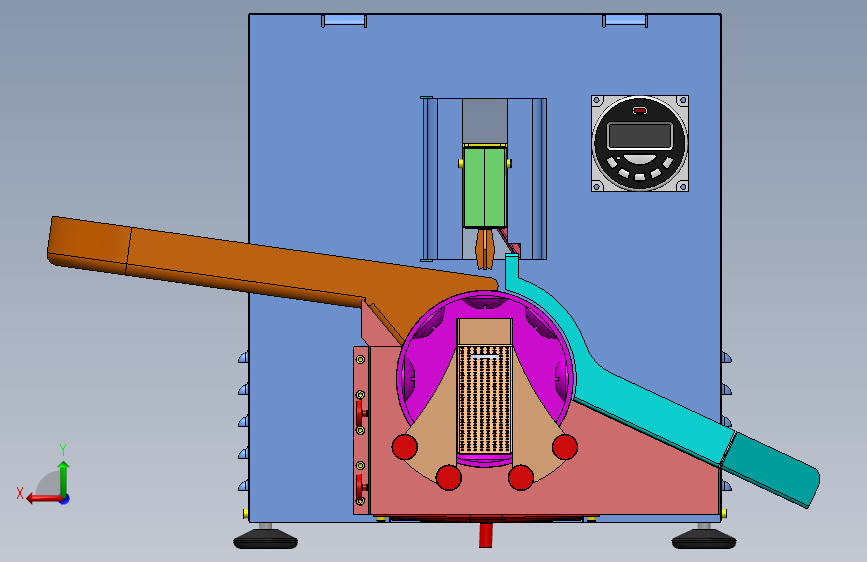Select the top-right cabinet hinge

(625, 21)
